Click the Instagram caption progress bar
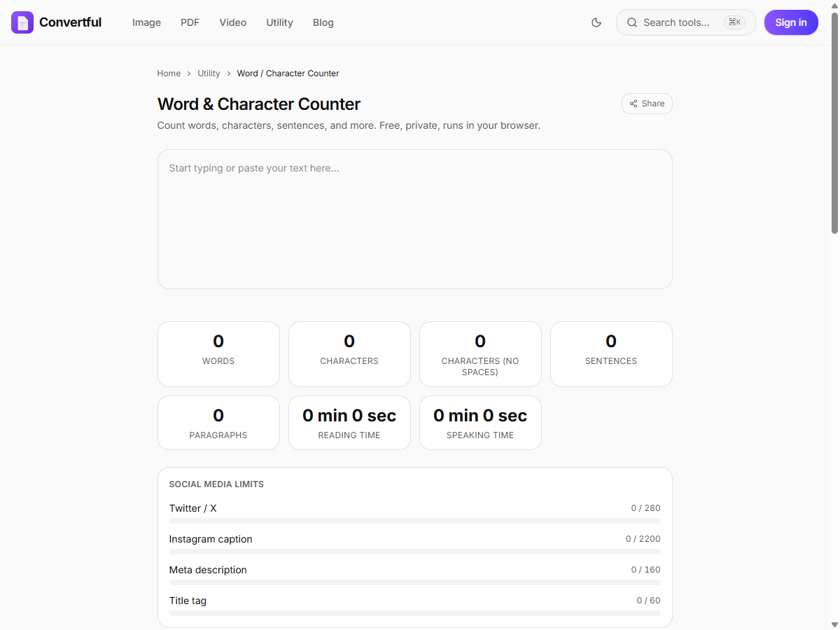Image resolution: width=840 pixels, height=630 pixels. (415, 552)
